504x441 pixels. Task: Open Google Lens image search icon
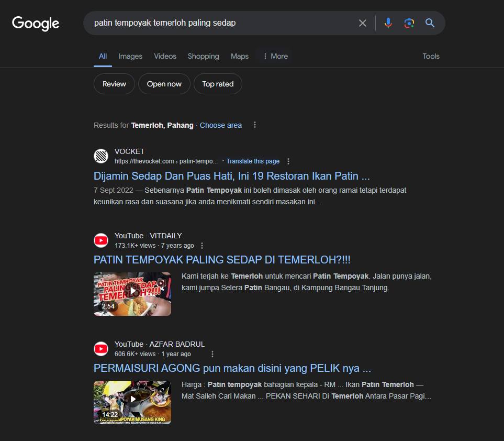point(409,23)
